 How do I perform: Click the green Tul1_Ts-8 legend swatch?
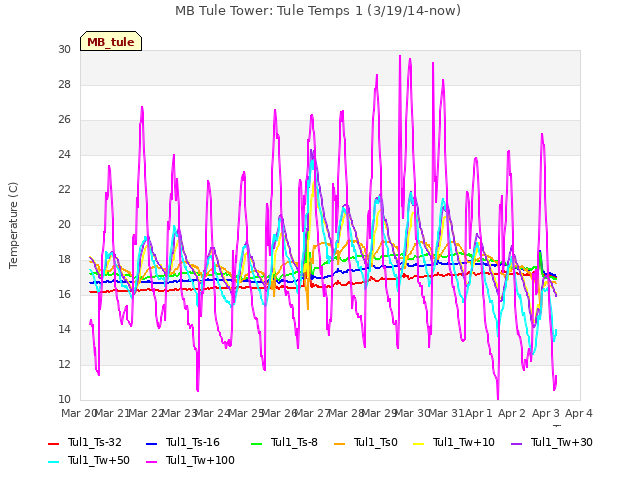click(x=257, y=444)
